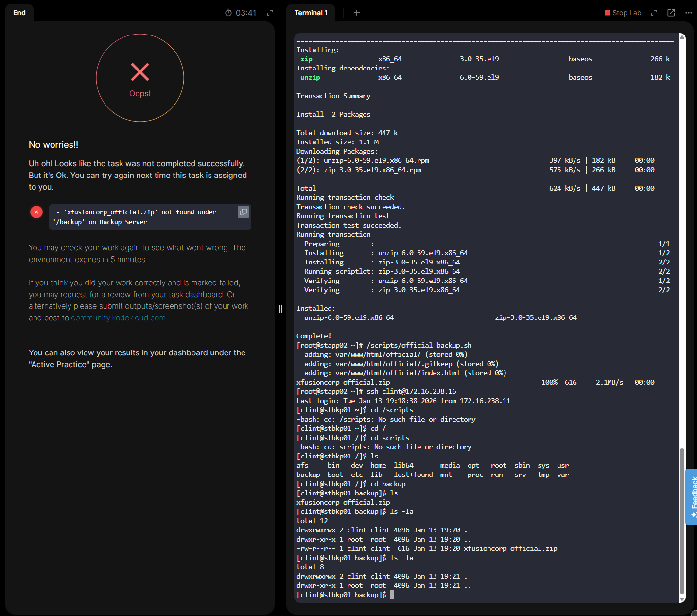Click the timer clock icon
Screen dimensions: 697x616
tap(228, 13)
